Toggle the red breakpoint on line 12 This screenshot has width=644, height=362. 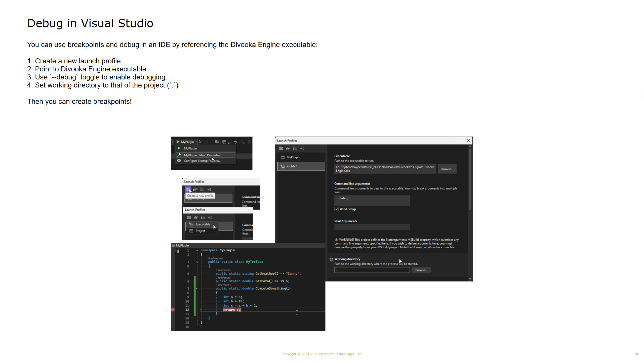pyautogui.click(x=173, y=310)
